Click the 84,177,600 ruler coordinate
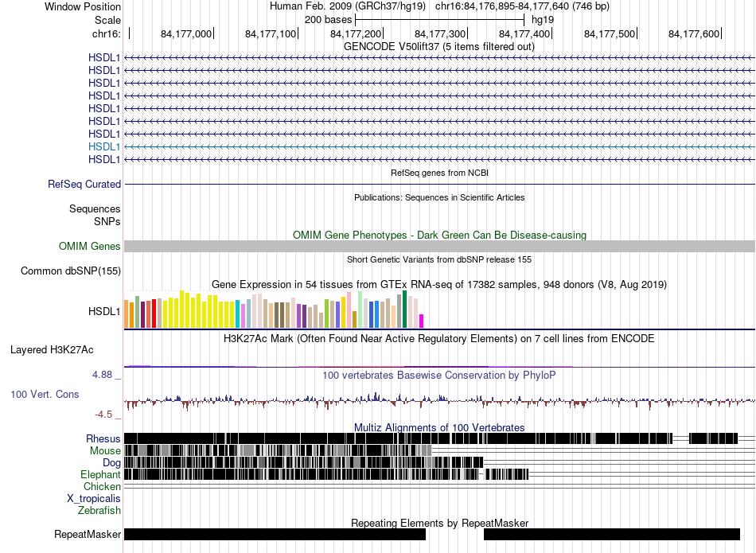 [694, 33]
